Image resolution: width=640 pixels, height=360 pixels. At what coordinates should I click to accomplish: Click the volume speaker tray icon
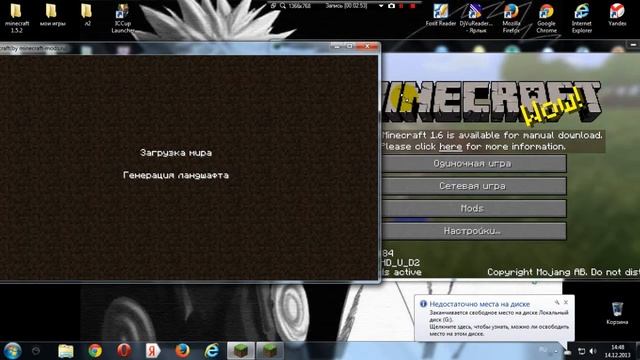(593, 351)
